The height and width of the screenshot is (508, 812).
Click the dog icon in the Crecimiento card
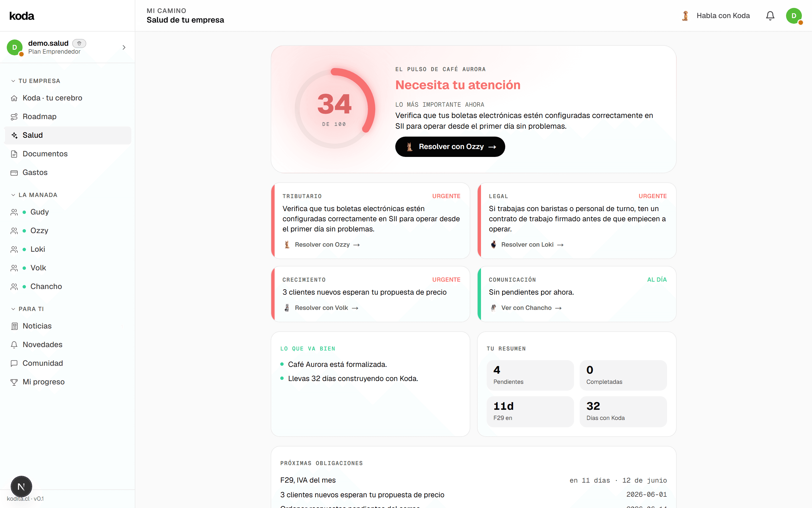click(x=287, y=308)
